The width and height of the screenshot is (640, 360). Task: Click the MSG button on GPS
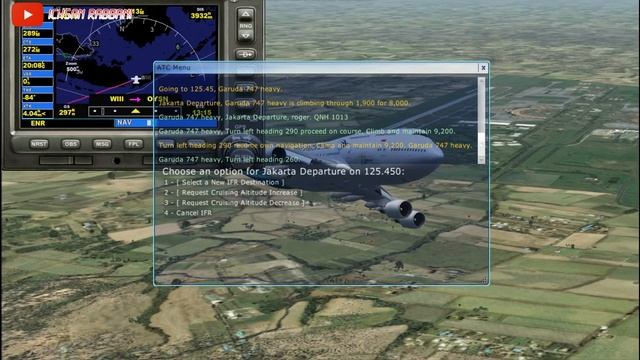point(102,144)
